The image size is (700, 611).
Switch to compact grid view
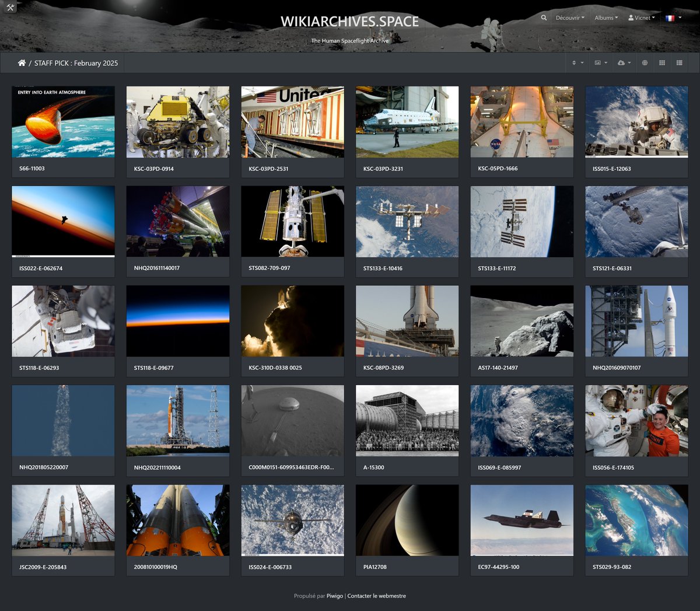662,62
